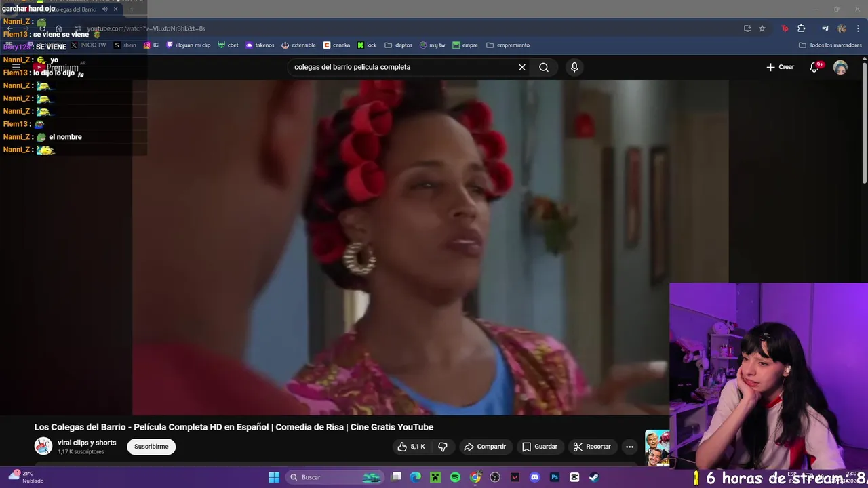Expand the empremiento bookmark folder

click(x=508, y=45)
